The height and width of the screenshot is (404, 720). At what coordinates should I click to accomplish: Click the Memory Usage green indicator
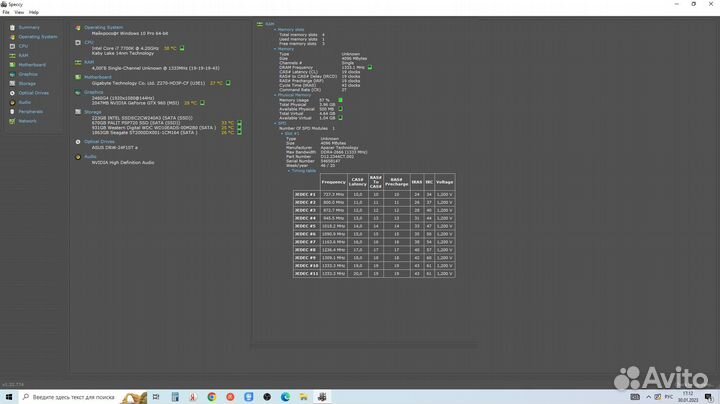[x=340, y=100]
